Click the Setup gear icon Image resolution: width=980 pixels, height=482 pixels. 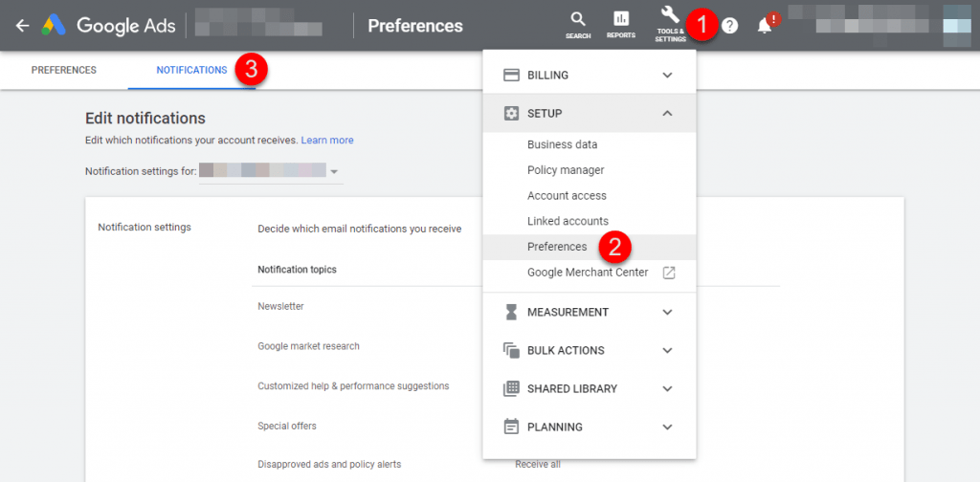point(511,114)
